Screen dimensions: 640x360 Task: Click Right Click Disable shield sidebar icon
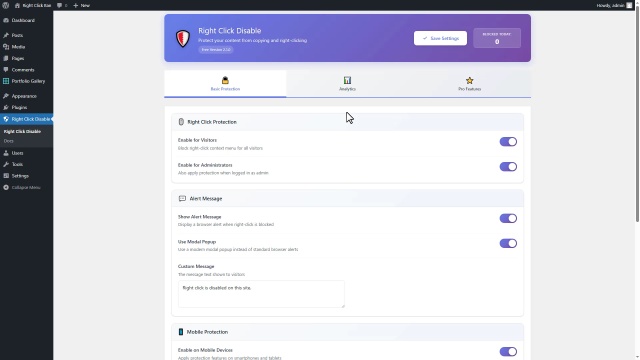(6, 119)
